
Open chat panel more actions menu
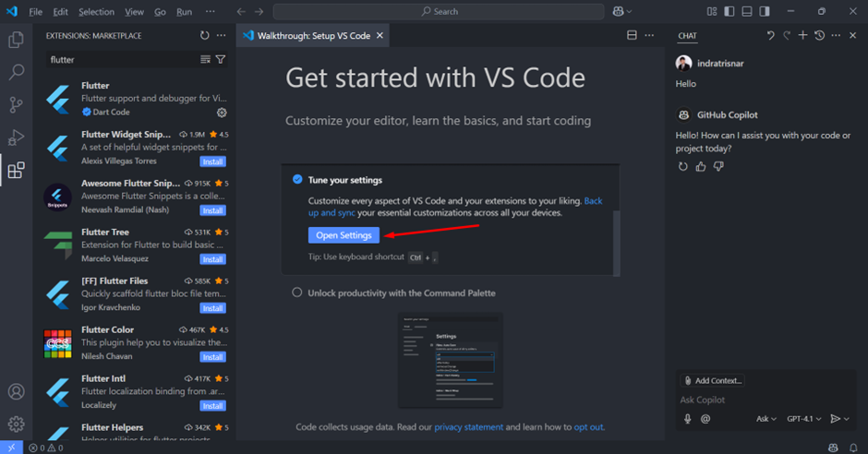[x=836, y=35]
